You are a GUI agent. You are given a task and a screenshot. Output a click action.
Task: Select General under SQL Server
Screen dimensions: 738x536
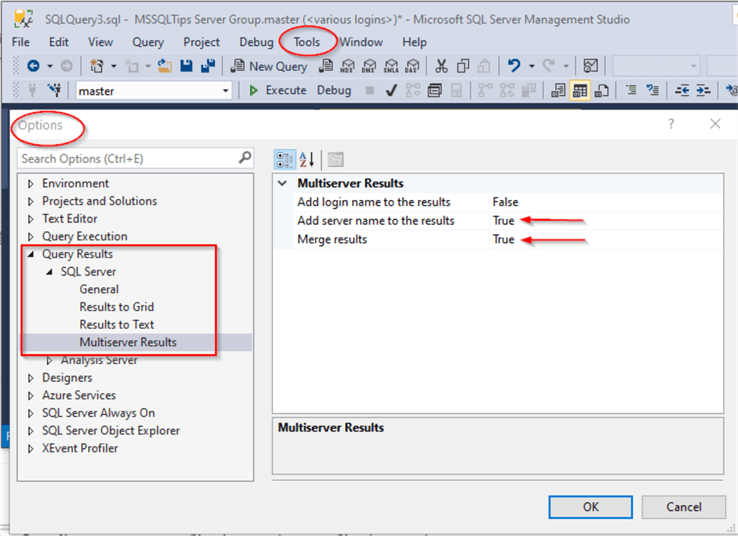coord(99,289)
